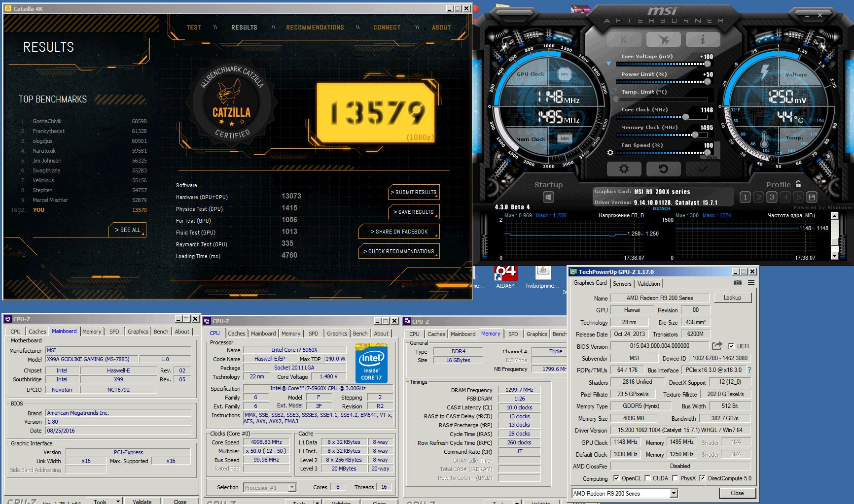Click Afterburner save profile floppy icon
The image size is (854, 504).
pos(812,198)
